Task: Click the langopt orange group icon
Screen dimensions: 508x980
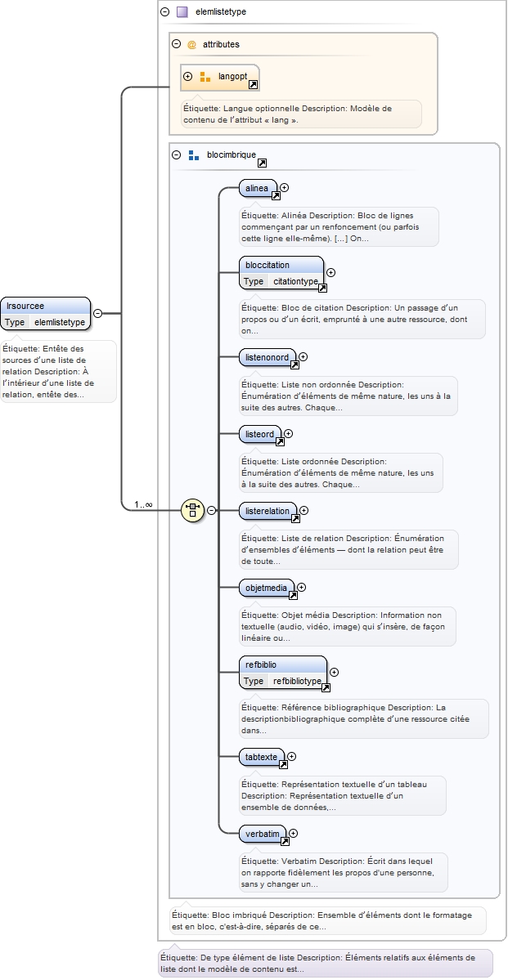Action: tap(205, 76)
